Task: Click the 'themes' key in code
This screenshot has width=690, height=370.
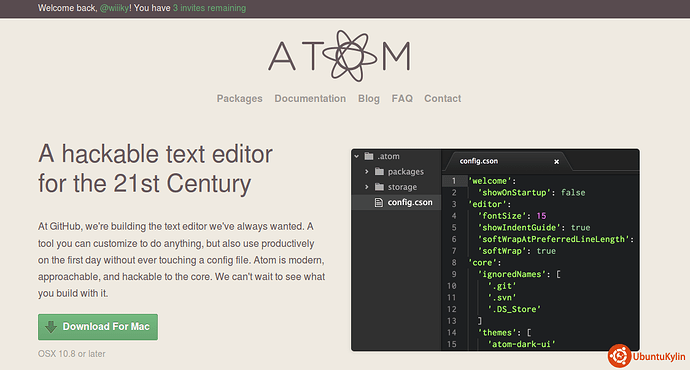Action: pos(499,333)
